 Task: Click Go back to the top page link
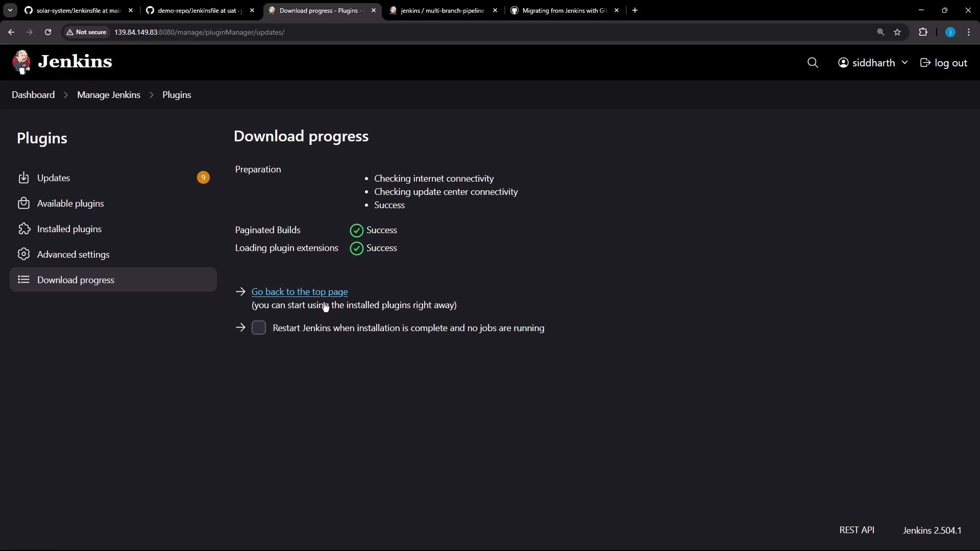pos(300,292)
